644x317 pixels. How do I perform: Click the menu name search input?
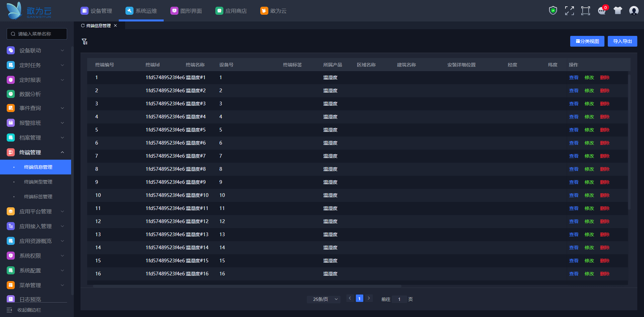pos(37,34)
